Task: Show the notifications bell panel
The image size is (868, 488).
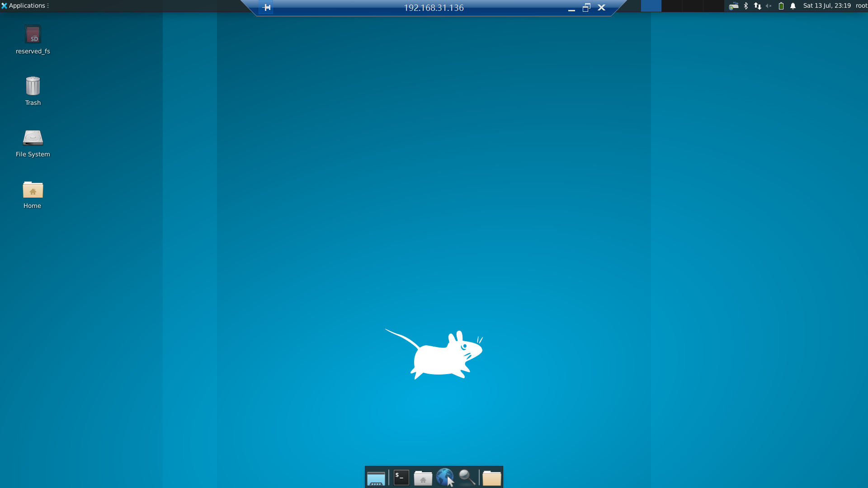Action: coord(793,6)
